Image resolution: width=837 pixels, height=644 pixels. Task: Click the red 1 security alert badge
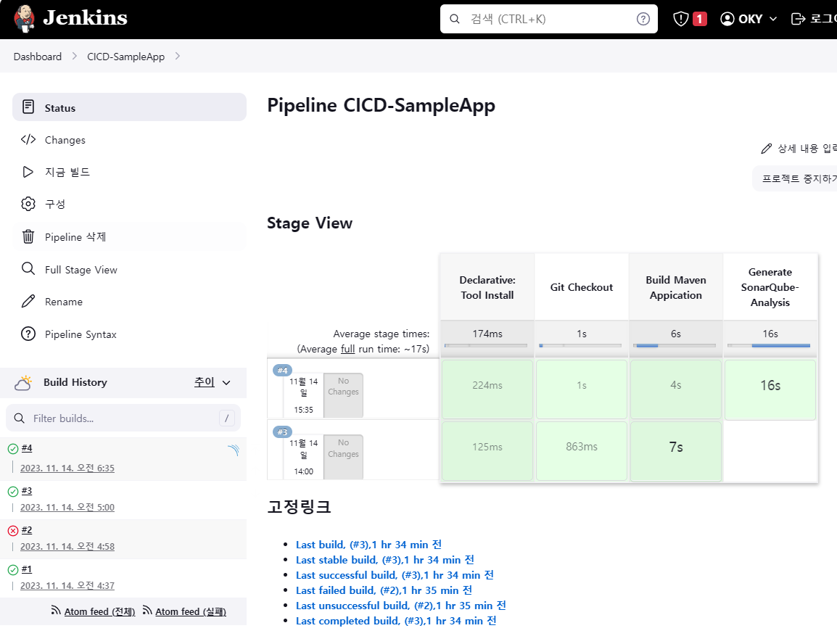700,19
